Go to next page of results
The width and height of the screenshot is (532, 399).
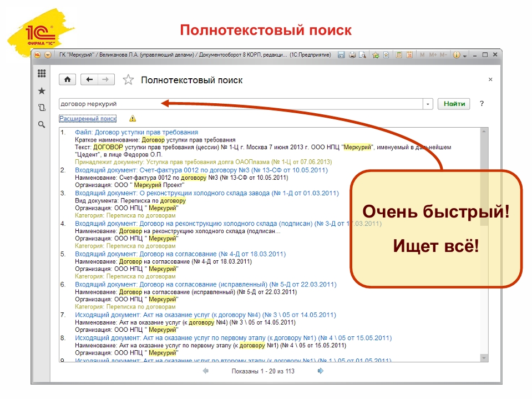point(320,371)
